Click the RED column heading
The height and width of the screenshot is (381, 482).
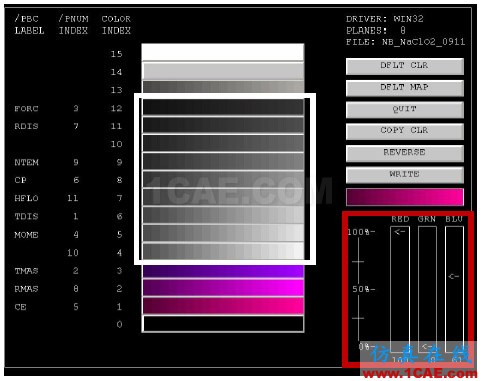pyautogui.click(x=400, y=219)
